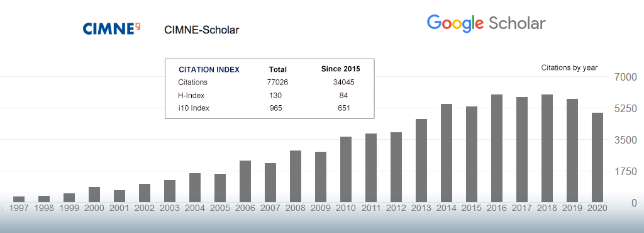Select the total H-Index value 130

pos(275,95)
